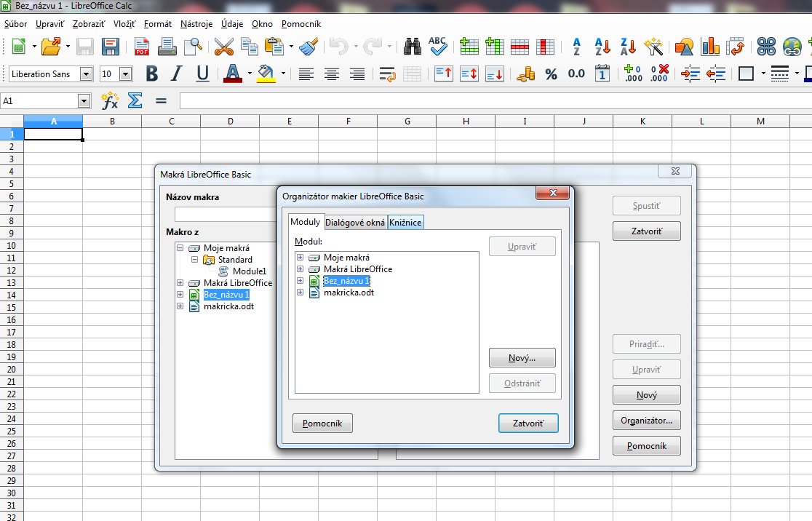Click the Open file folder icon
The width and height of the screenshot is (812, 521).
[51, 47]
